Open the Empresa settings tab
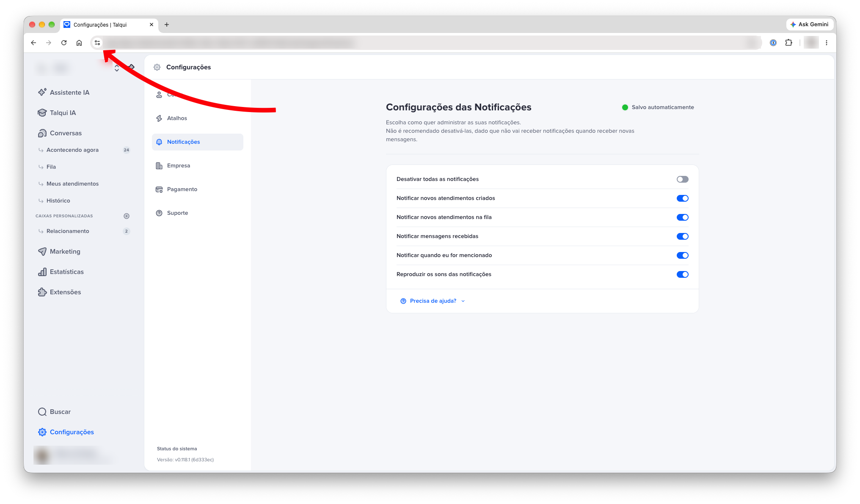Image resolution: width=860 pixels, height=504 pixels. click(x=198, y=166)
